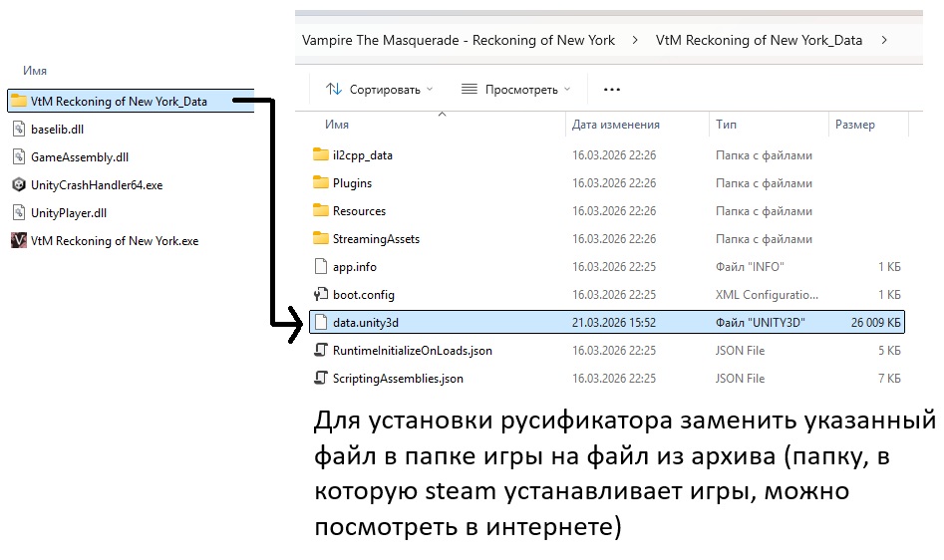Click the il2cpp_data folder icon
Viewport: 944px width, 560px height.
click(x=320, y=155)
